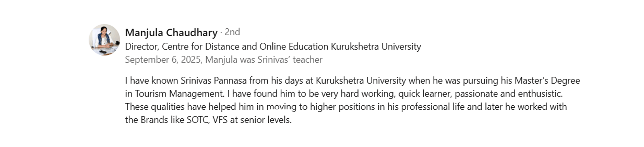Click the name Srinivas Pannasa in the recommendation

click(x=214, y=81)
